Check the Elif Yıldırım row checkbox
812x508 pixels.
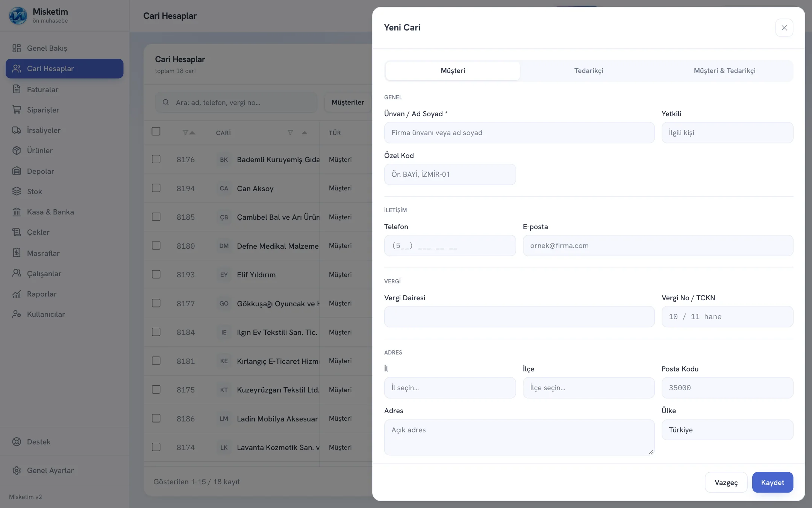pos(156,274)
